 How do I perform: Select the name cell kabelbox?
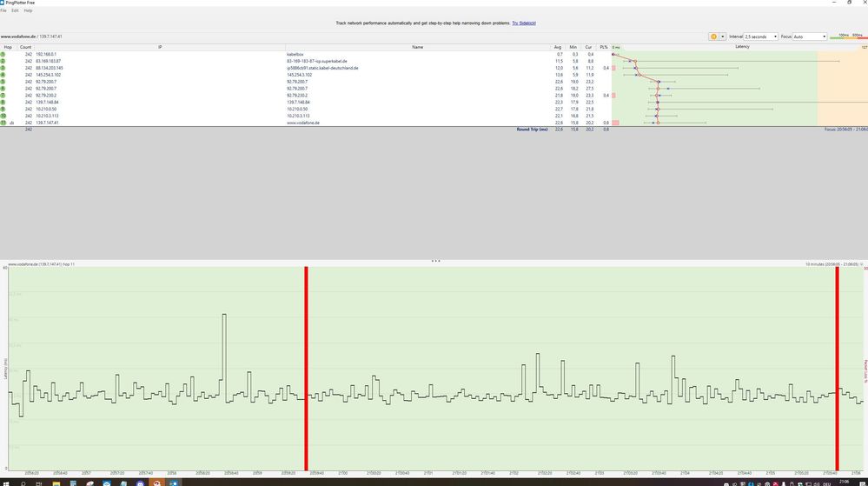pos(295,54)
